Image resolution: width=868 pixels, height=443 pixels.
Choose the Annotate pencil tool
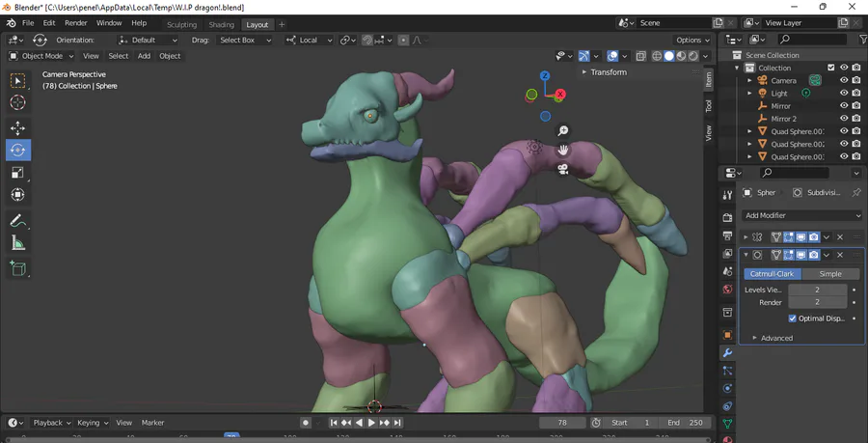(18, 221)
